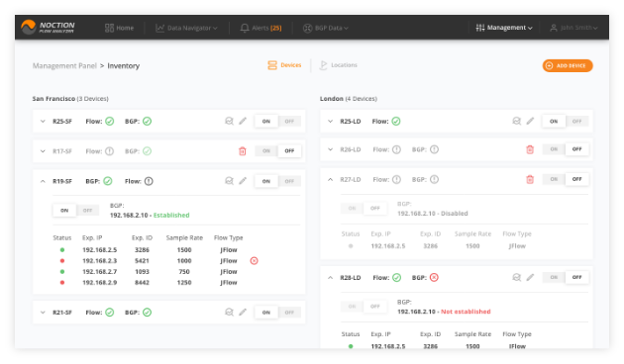Edit R25-SF with the pencil icon
Viewport: 624px width, 364px height.
tap(243, 121)
